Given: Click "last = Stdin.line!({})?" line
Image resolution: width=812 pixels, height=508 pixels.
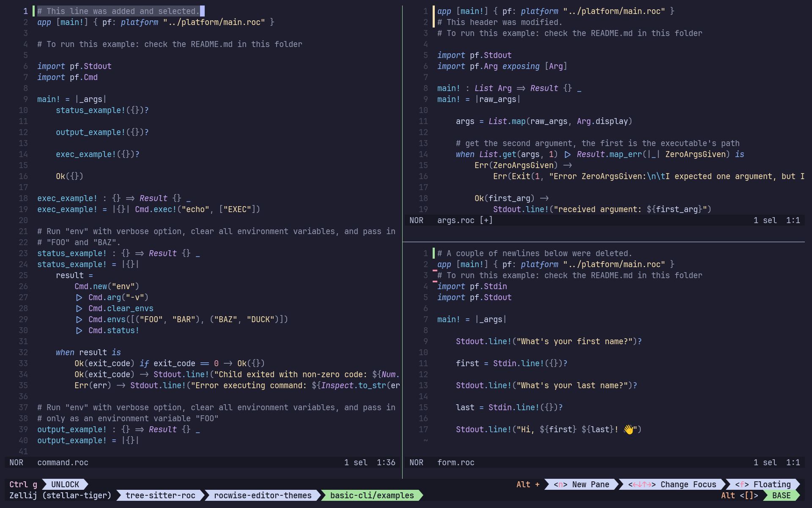Looking at the screenshot, I should pos(509,407).
